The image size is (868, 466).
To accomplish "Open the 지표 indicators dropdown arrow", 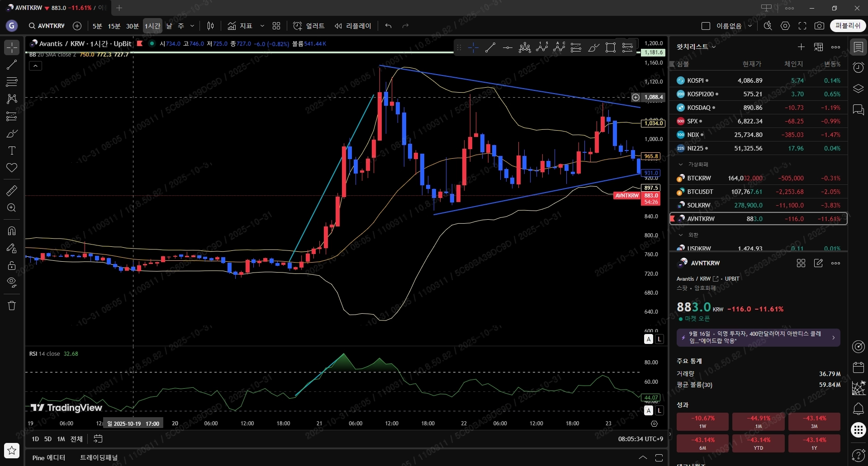I will [x=262, y=26].
